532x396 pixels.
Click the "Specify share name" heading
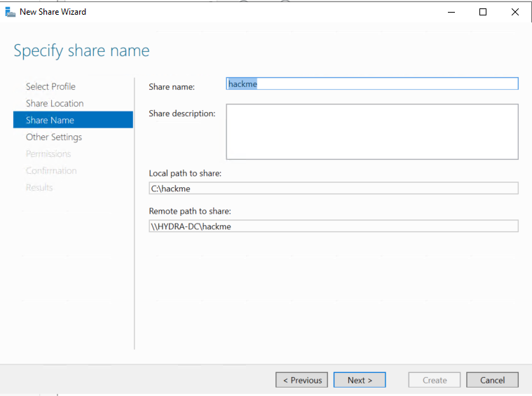coord(81,50)
